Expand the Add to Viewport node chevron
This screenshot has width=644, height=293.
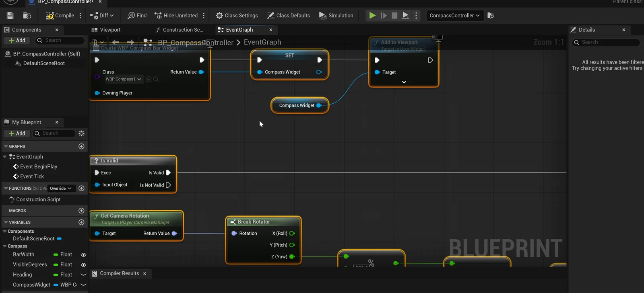pyautogui.click(x=404, y=82)
